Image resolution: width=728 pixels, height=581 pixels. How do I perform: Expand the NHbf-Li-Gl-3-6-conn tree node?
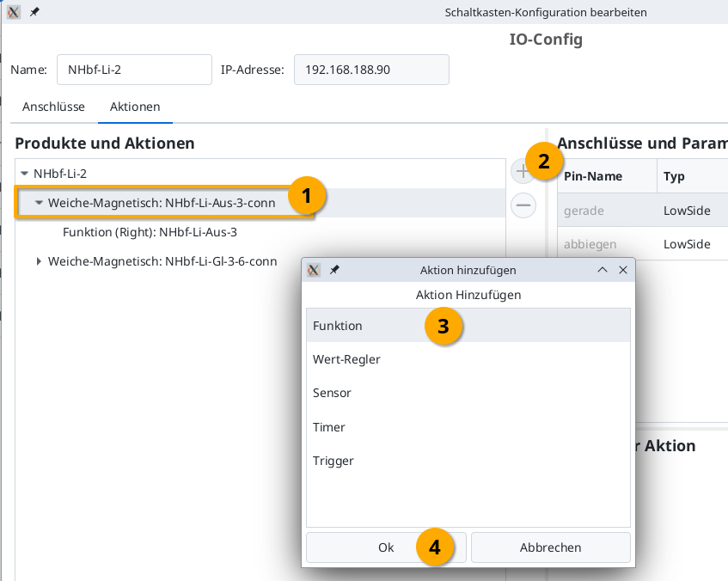tap(39, 261)
